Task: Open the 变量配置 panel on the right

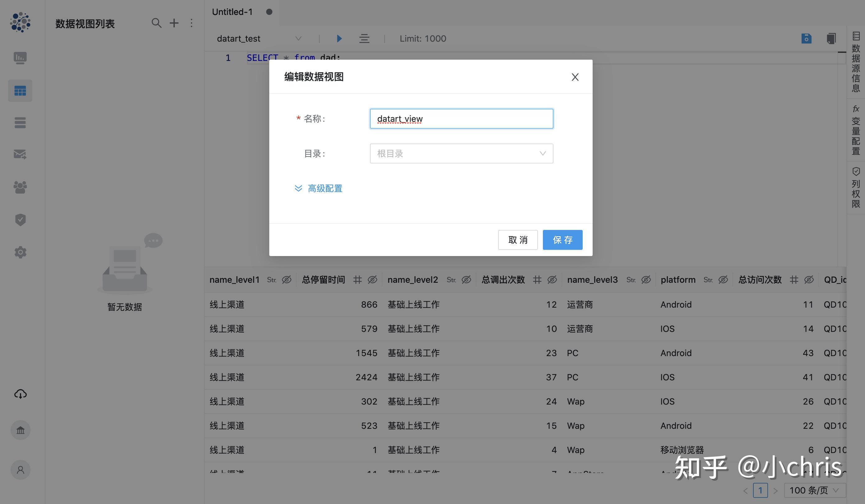Action: (x=855, y=132)
